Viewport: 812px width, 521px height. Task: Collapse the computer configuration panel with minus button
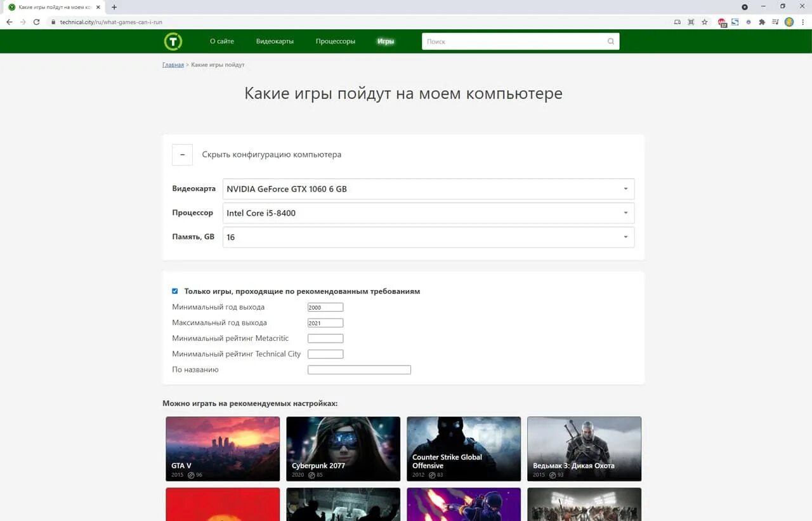pyautogui.click(x=182, y=154)
